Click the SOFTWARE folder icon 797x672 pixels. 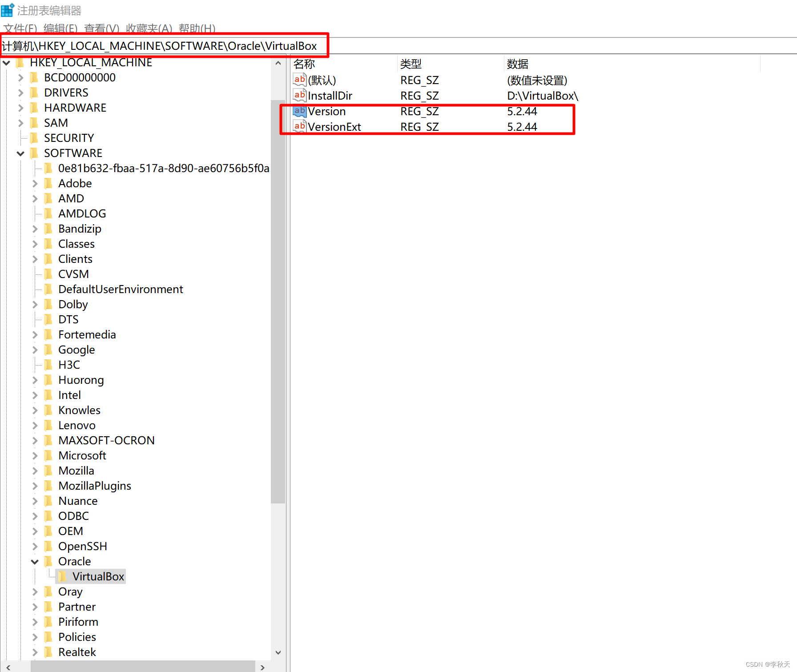click(34, 153)
